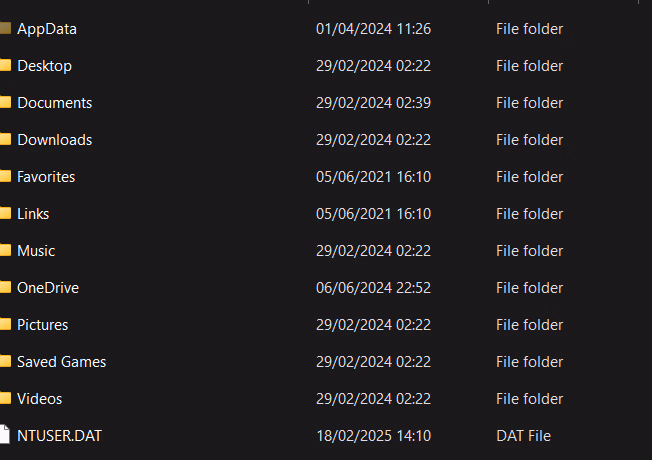Click the Links folder icon
This screenshot has height=460, width=652.
click(x=5, y=213)
